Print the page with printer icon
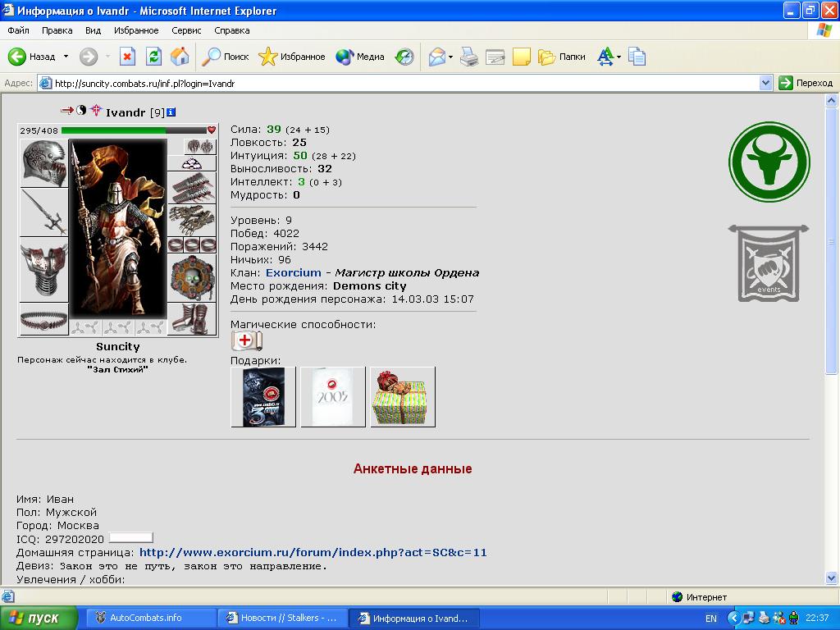This screenshot has width=840, height=630. tap(469, 57)
